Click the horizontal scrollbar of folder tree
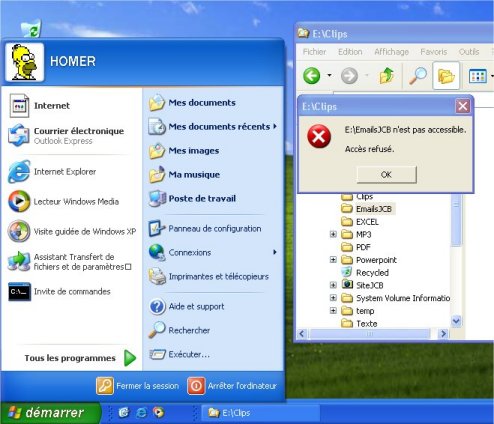494x424 pixels. [372, 333]
